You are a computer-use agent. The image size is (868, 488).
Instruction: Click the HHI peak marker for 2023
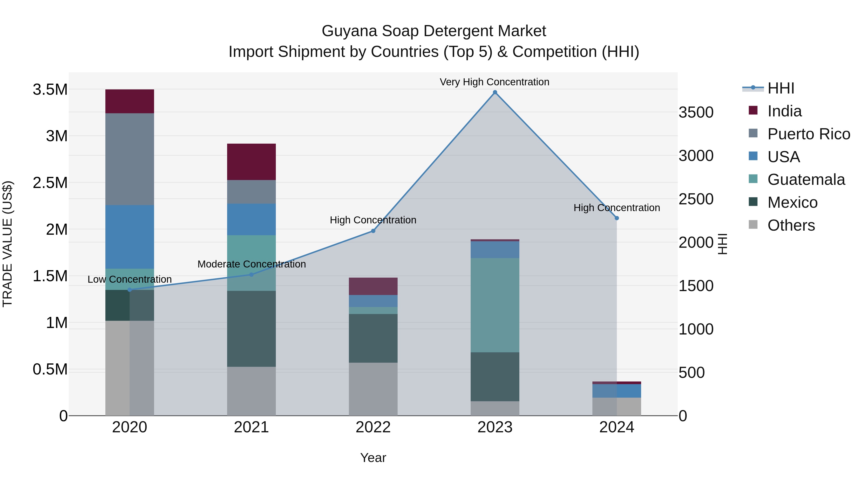coord(495,92)
